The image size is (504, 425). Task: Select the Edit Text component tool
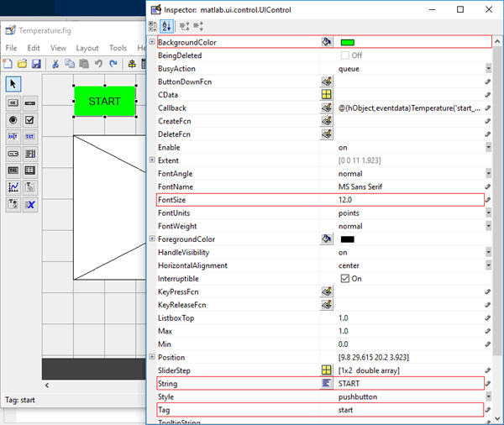pos(13,137)
